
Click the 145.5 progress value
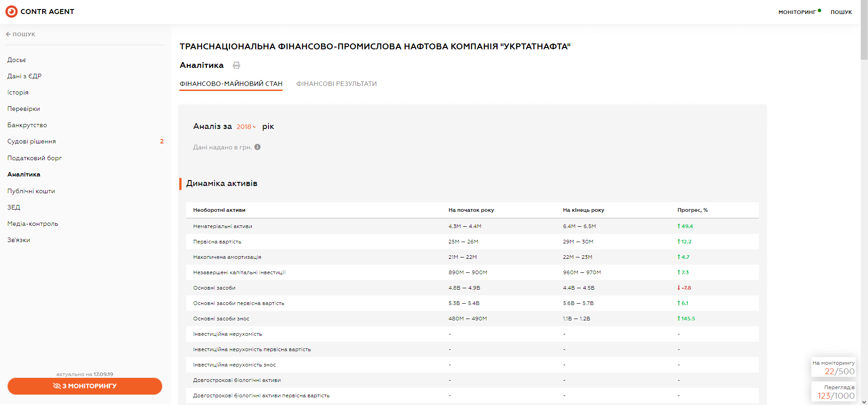[686, 319]
